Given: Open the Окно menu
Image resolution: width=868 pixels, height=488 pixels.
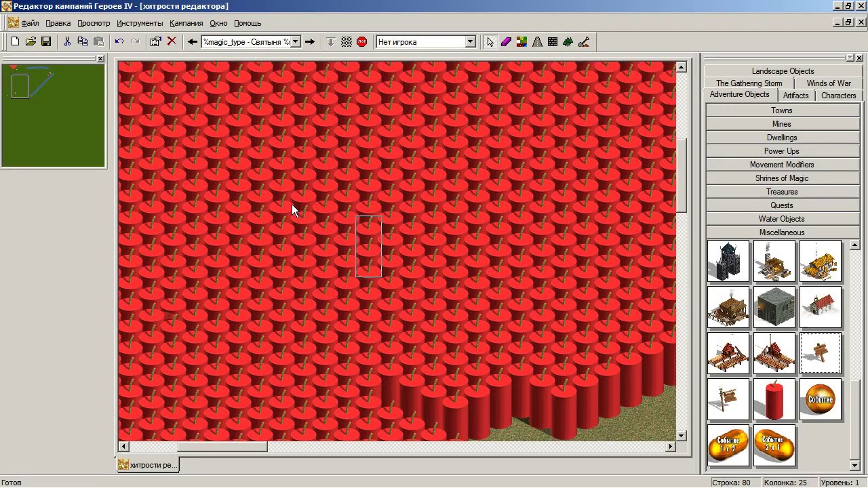Looking at the screenshot, I should tap(218, 23).
